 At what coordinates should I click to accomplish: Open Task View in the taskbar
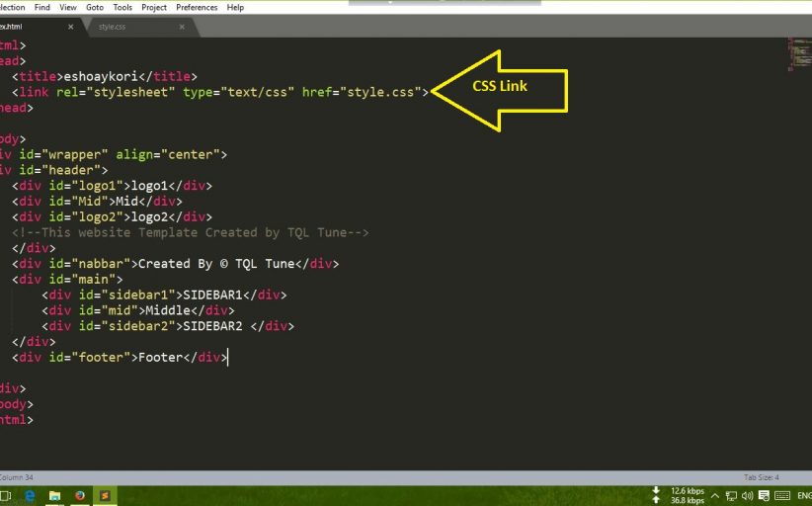coord(5,495)
